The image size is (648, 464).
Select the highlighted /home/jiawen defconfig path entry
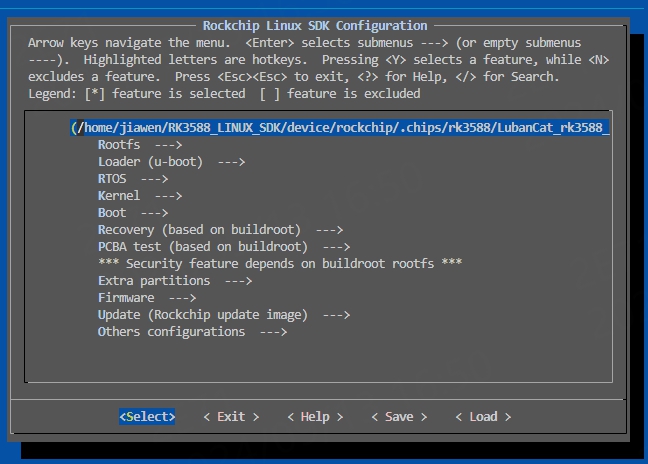click(340, 128)
